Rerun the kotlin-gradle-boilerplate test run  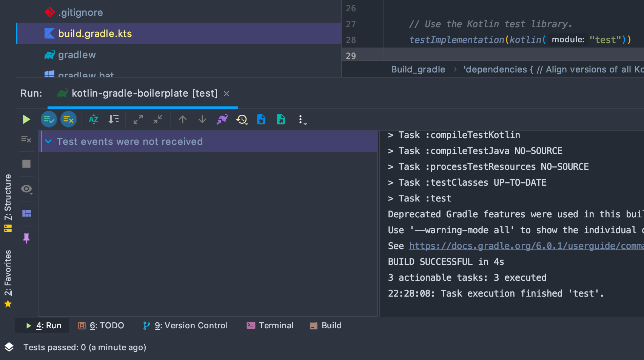26,119
